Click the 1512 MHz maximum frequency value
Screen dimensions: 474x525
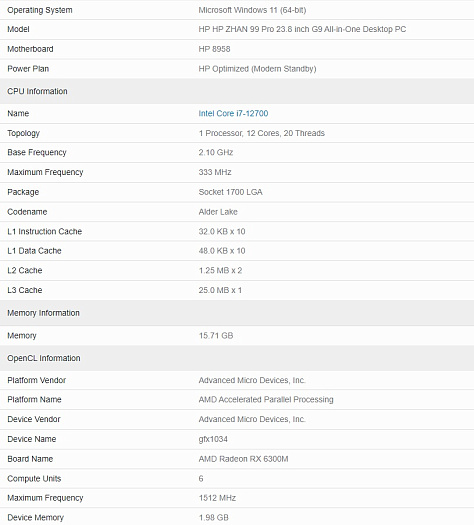click(x=217, y=498)
